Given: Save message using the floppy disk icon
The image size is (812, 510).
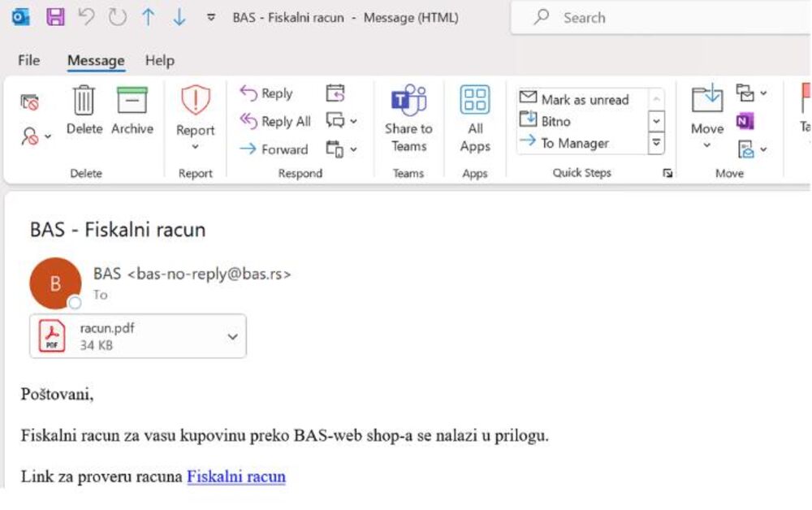Looking at the screenshot, I should [x=55, y=17].
